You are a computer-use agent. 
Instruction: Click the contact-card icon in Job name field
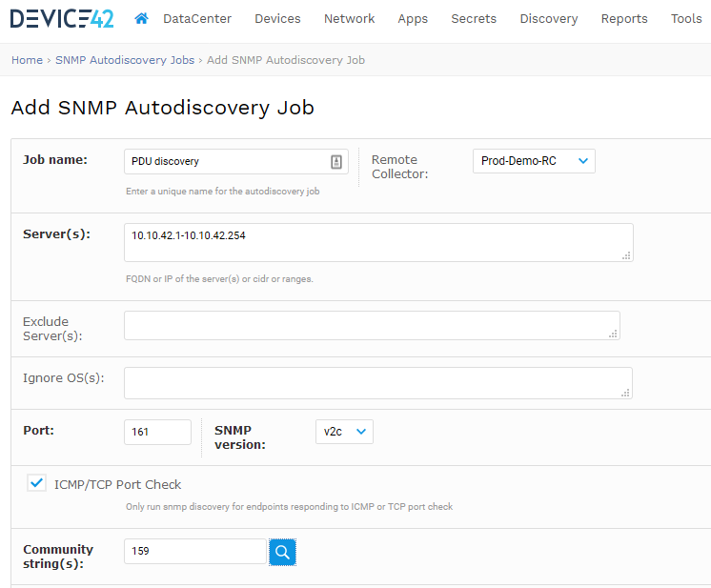pos(336,161)
